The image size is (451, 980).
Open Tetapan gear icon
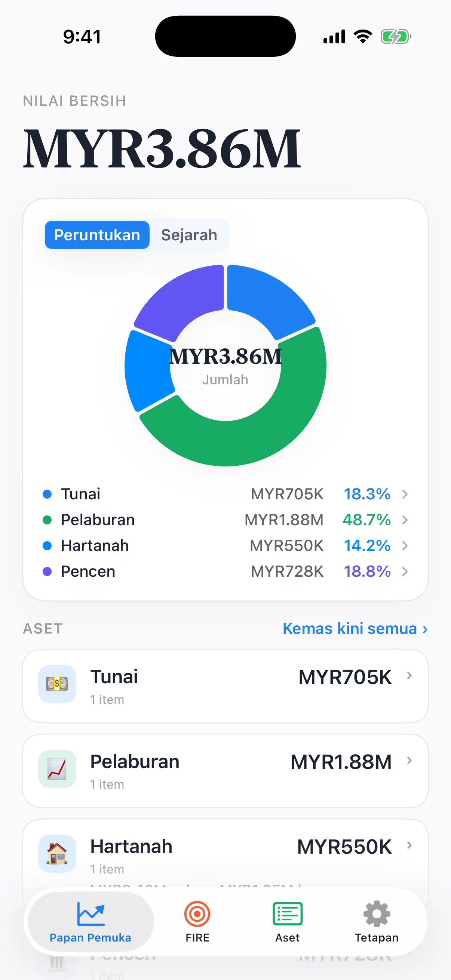coord(377,913)
